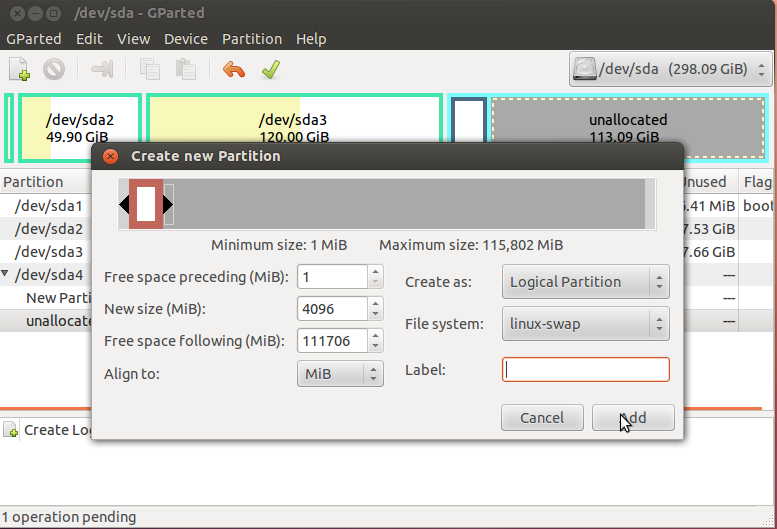Click the Free space following input field
This screenshot has width=777, height=529.
point(333,341)
